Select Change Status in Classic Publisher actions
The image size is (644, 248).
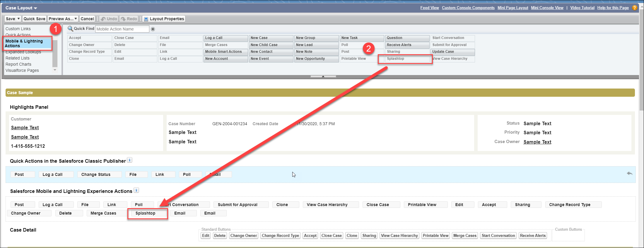tap(100, 174)
